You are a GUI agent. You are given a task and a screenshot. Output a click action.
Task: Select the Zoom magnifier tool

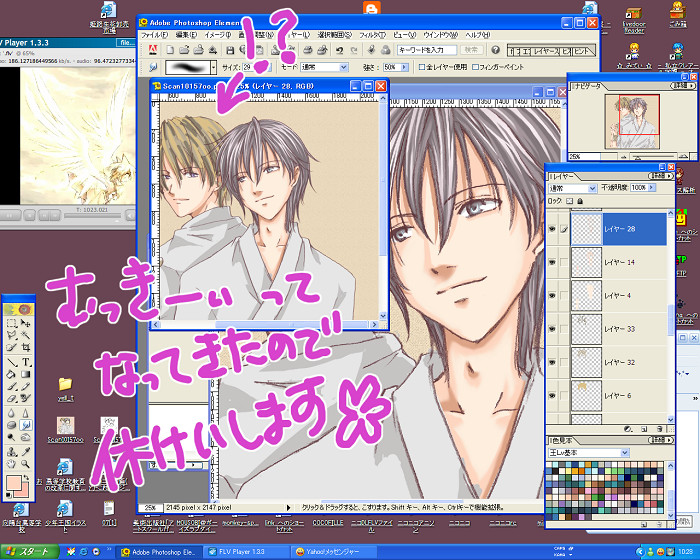(25, 464)
